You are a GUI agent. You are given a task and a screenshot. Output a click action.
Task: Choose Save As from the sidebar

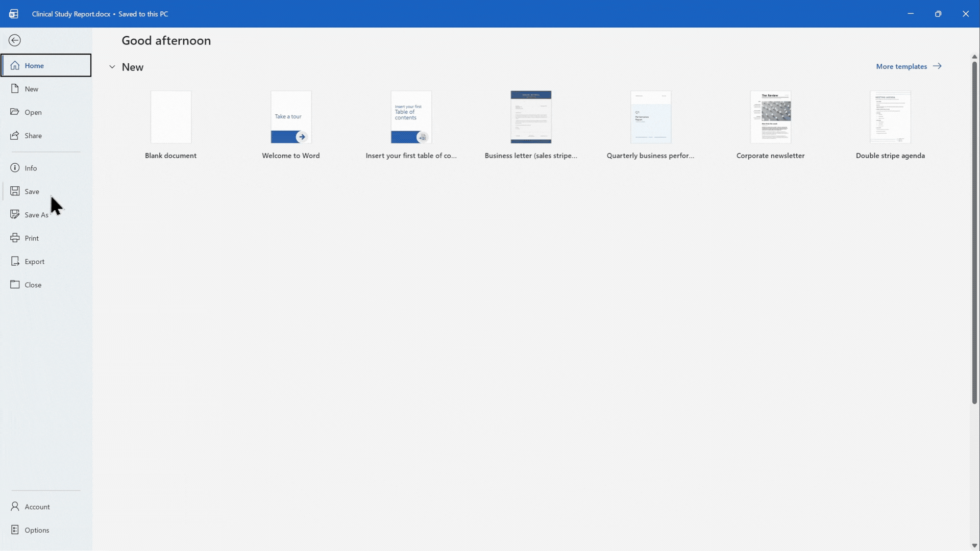[x=46, y=215]
